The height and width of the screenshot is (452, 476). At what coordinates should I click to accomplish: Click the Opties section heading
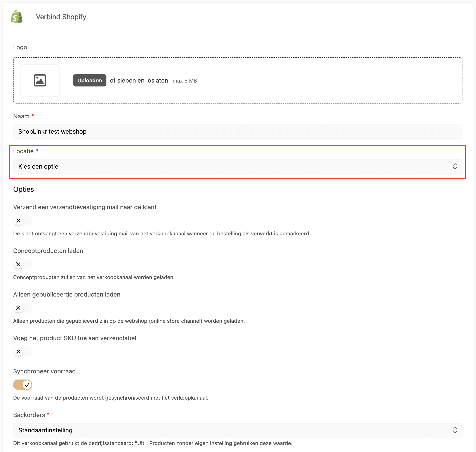(x=23, y=189)
